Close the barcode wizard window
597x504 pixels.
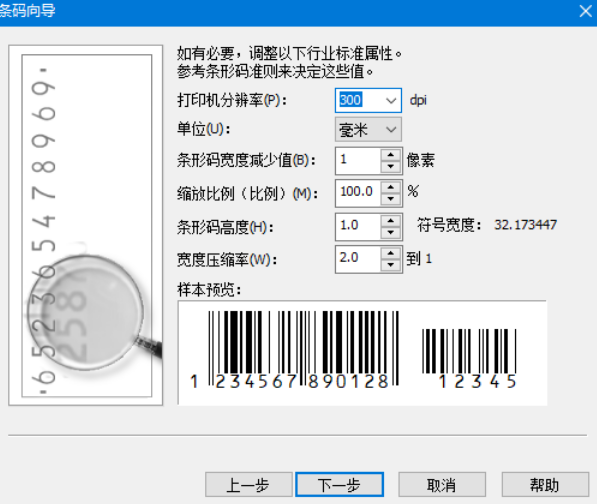click(586, 11)
